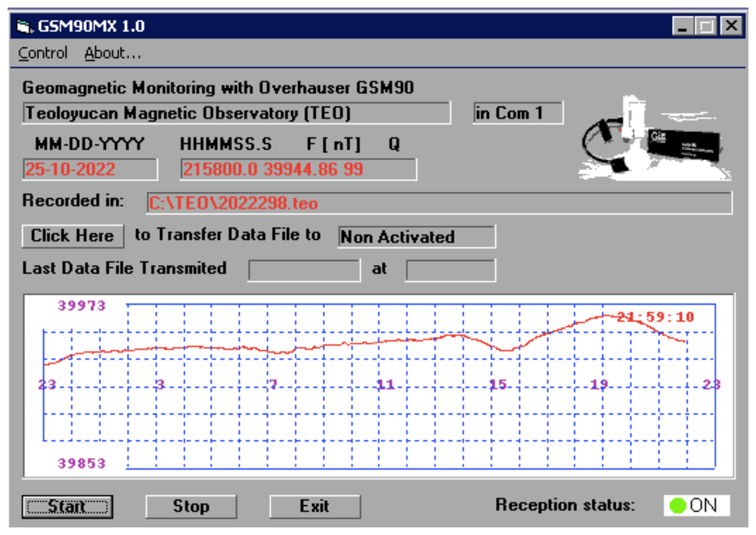Viewport: 756px width, 535px height.
Task: Click the empty transmission time field after 'at'
Action: pyautogui.click(x=450, y=270)
